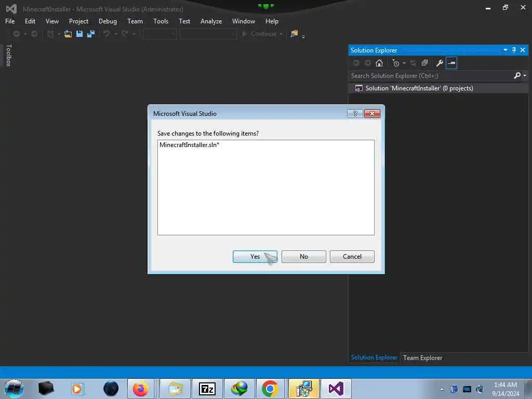
Task: Open Firefox from the taskbar
Action: point(140,389)
